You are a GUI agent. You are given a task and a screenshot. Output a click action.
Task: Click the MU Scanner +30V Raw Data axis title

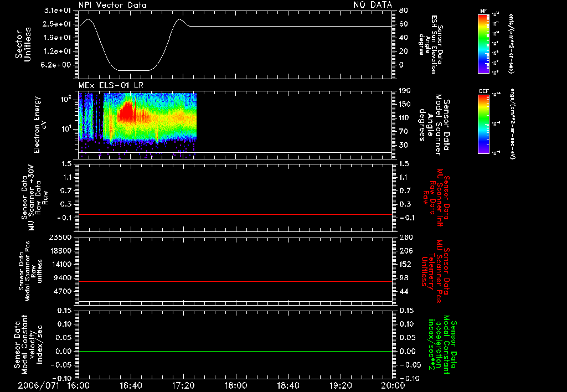pos(34,198)
